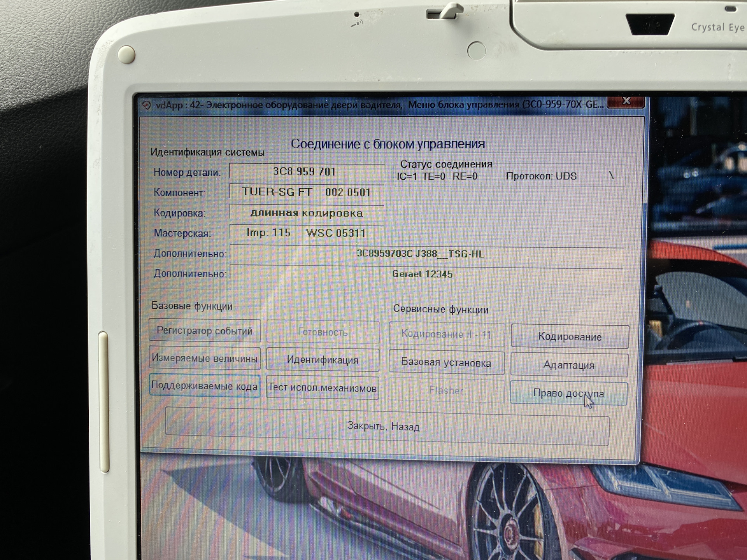Click the Компонент label
This screenshot has width=747, height=560.
[x=179, y=192]
